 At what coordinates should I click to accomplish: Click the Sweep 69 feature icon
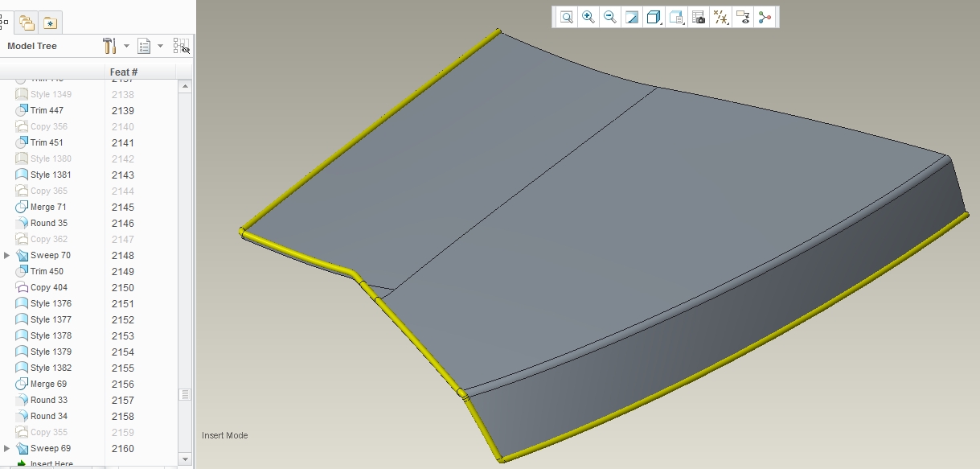pos(22,448)
